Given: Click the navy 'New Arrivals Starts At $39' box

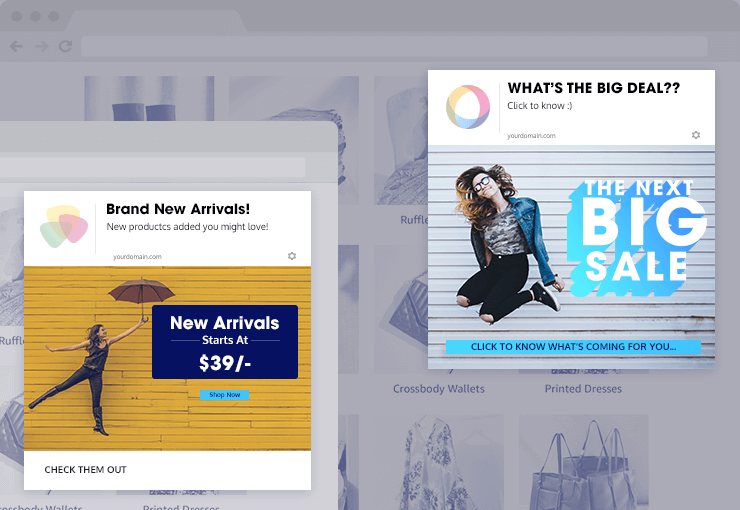Looking at the screenshot, I should point(225,342).
